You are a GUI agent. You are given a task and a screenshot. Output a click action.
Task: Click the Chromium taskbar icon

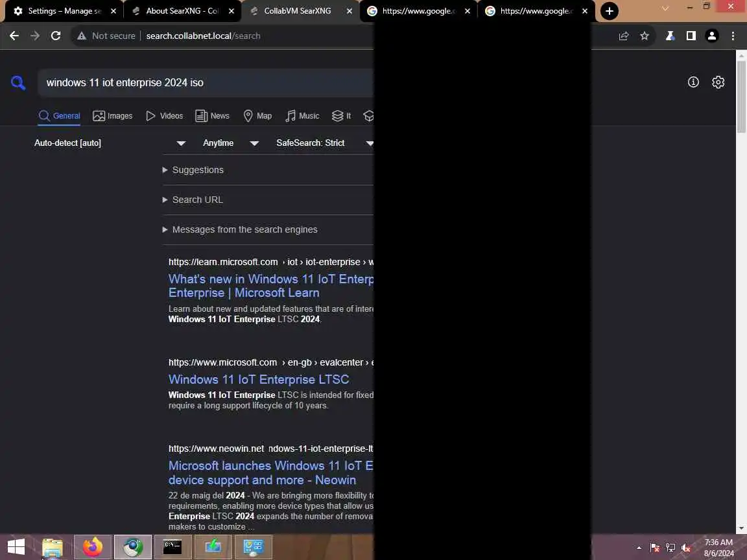tap(133, 546)
